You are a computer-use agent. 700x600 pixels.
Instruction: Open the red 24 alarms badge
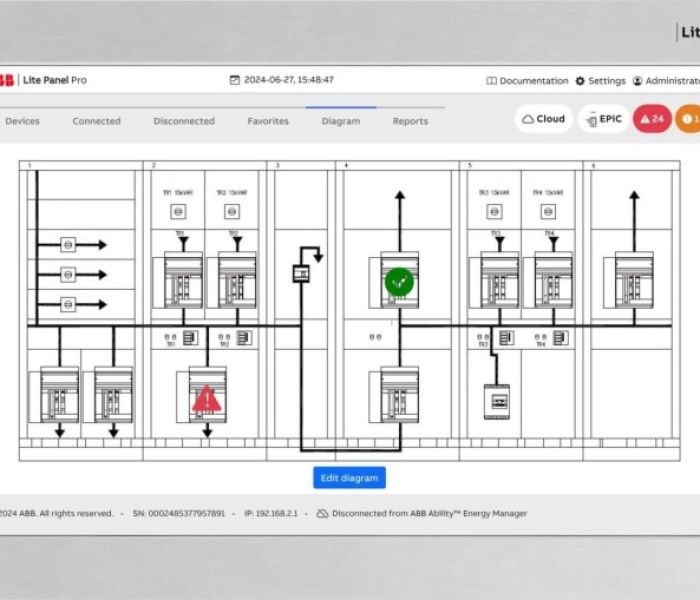tap(652, 119)
